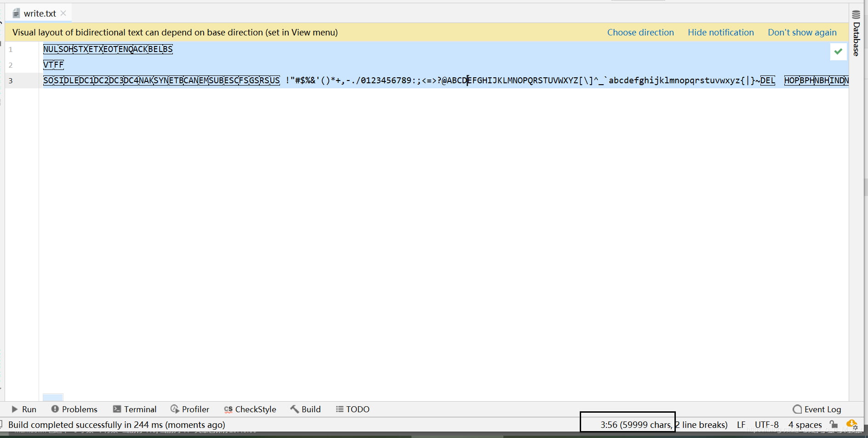Click the write.txt file icon in tab

(x=16, y=13)
